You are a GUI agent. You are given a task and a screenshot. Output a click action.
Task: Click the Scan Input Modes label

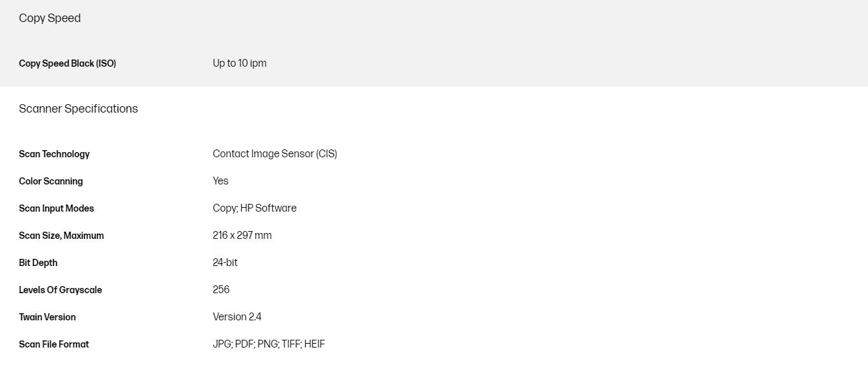click(x=56, y=208)
